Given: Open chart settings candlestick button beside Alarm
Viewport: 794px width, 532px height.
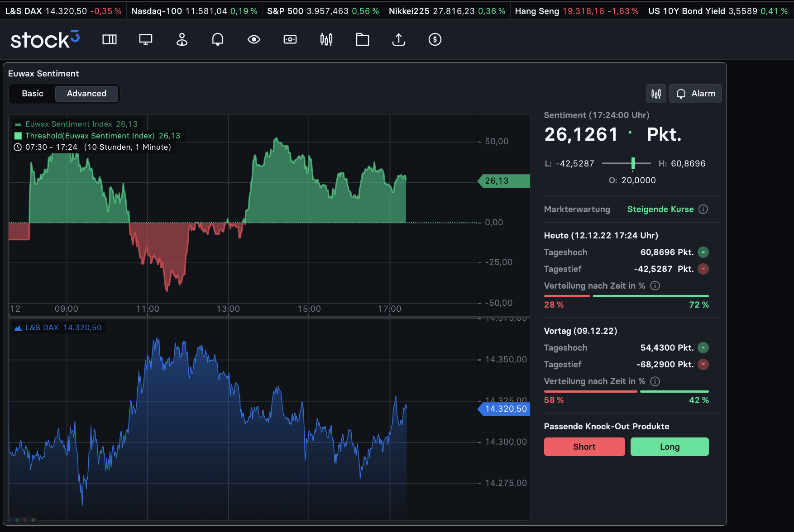Looking at the screenshot, I should click(x=656, y=94).
